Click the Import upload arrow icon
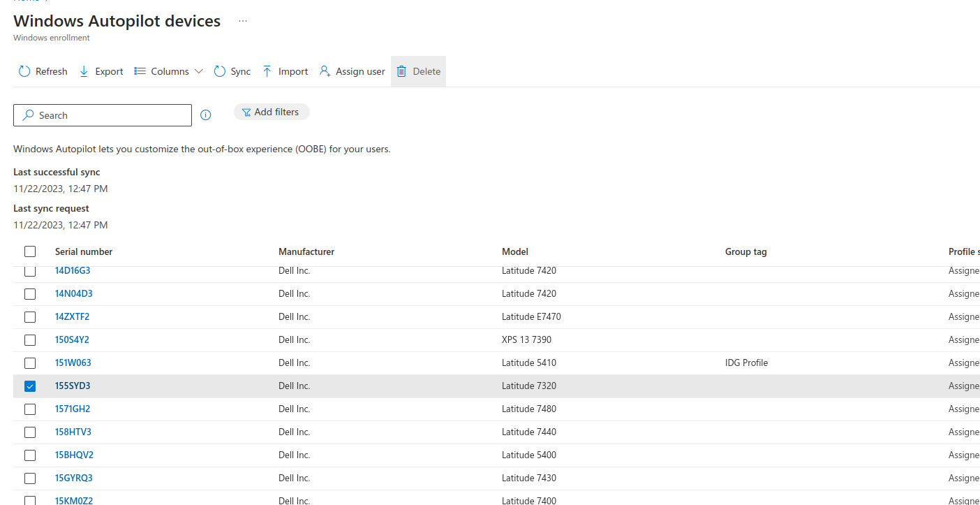 [x=267, y=71]
